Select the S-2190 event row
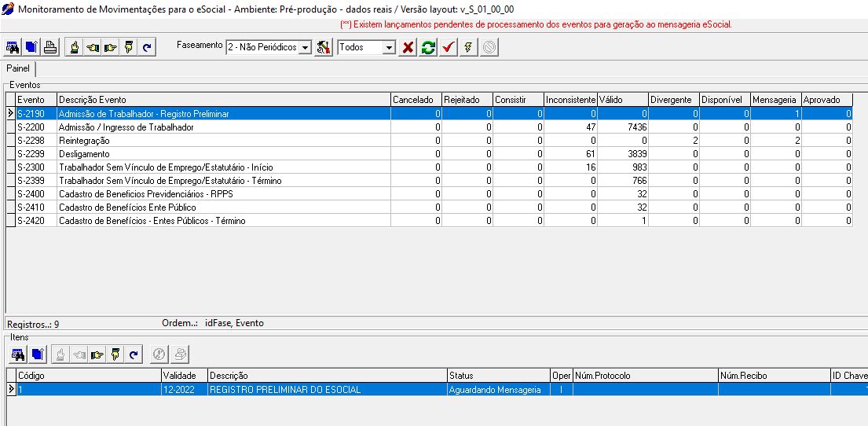868x426 pixels. [429, 113]
